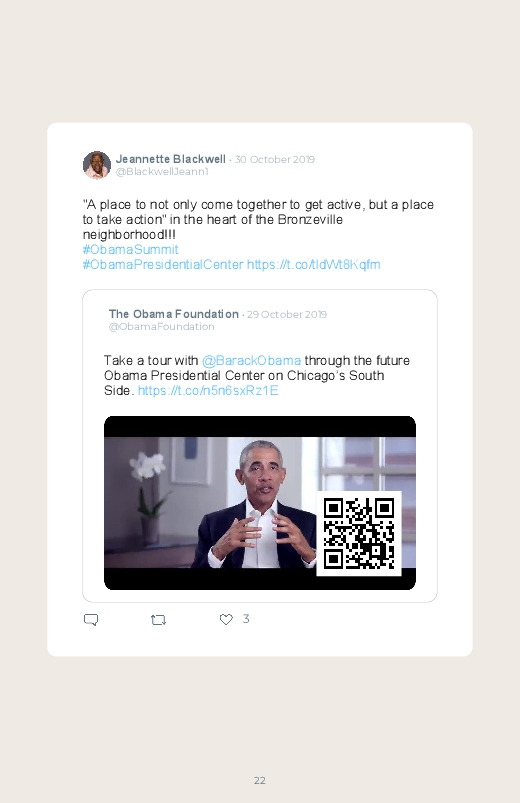Click page number 22 at bottom
Screen dimensions: 520x803
coord(260,780)
